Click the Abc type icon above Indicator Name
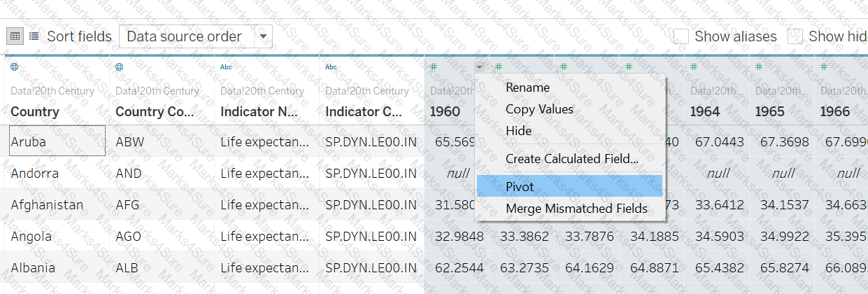Screen dimensions: 868x294 tap(226, 67)
